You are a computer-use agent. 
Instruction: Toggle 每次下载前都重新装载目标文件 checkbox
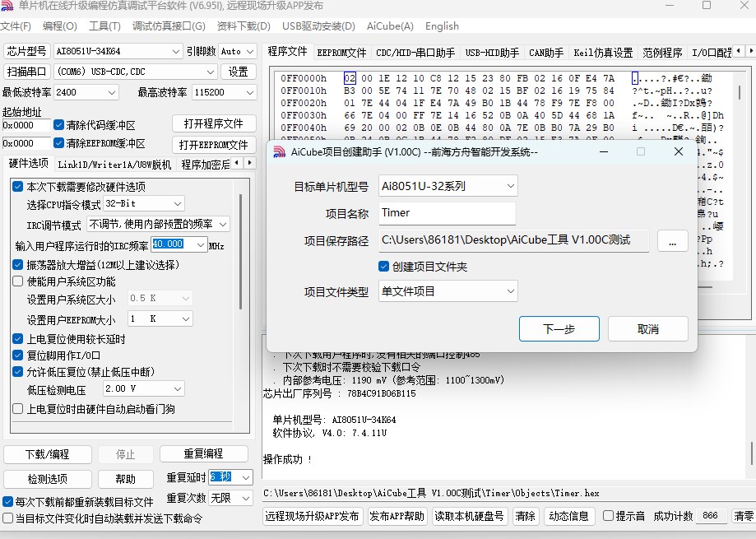click(x=7, y=502)
